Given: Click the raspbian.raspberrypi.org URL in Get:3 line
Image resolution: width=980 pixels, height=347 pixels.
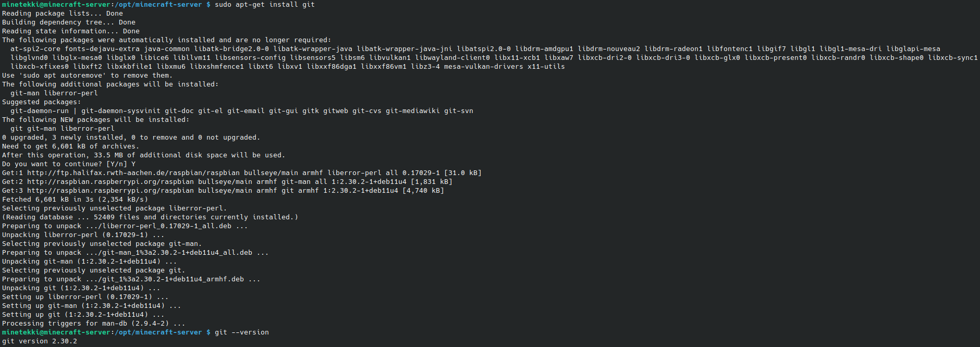Looking at the screenshot, I should click(x=111, y=191).
